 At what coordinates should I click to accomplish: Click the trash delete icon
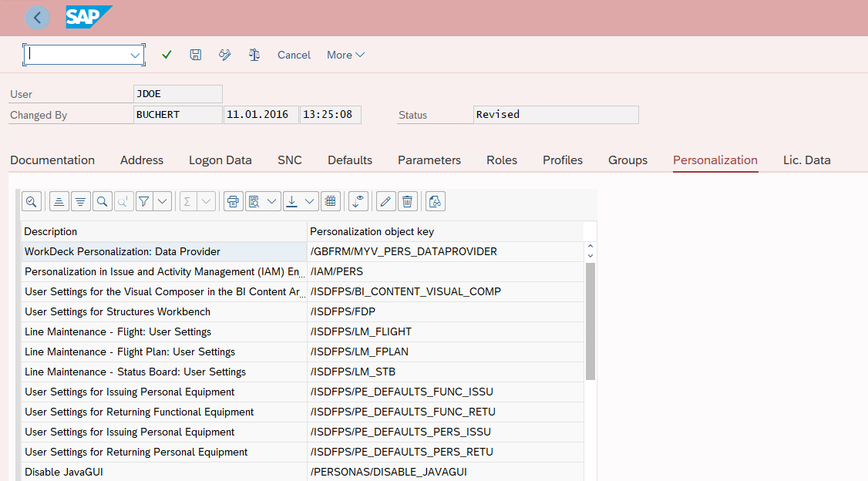tap(408, 201)
